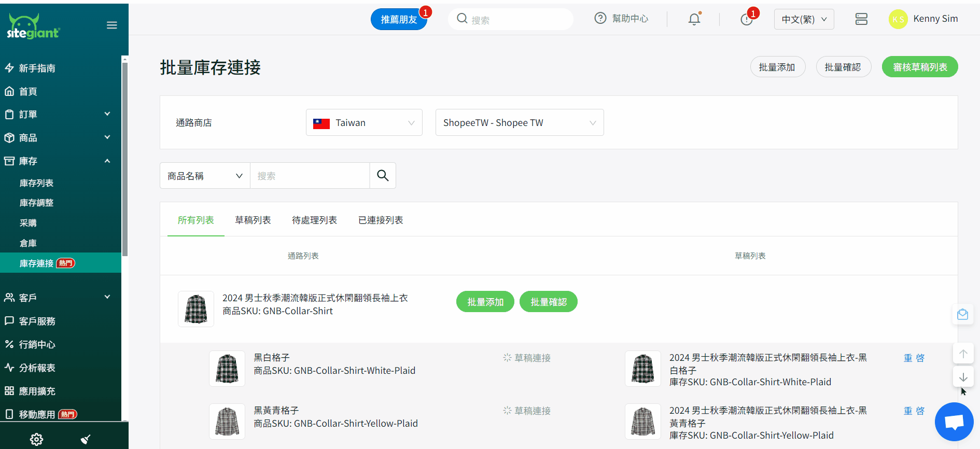Click top 批量確認 outlined button

843,67
